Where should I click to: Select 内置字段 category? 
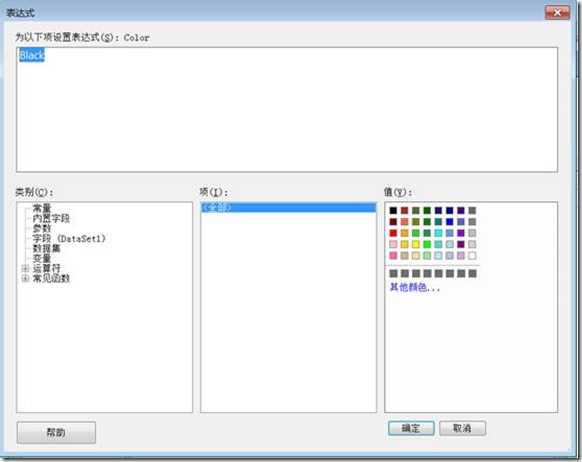tap(51, 218)
